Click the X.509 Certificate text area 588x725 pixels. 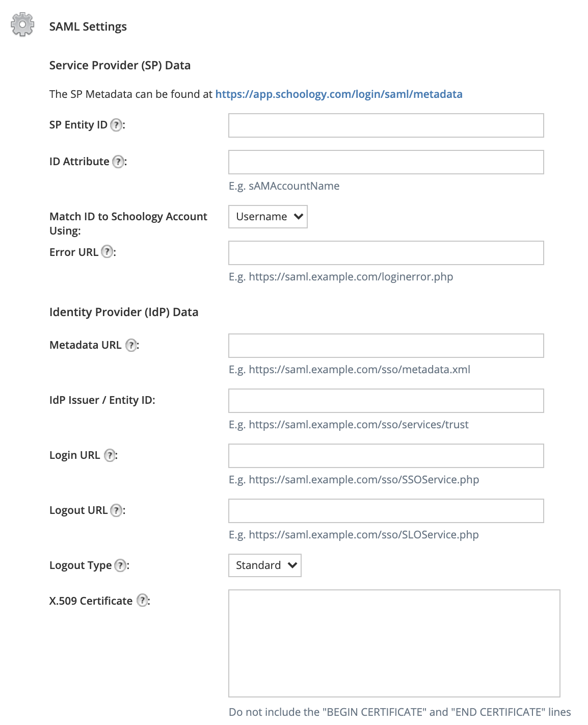(394, 643)
